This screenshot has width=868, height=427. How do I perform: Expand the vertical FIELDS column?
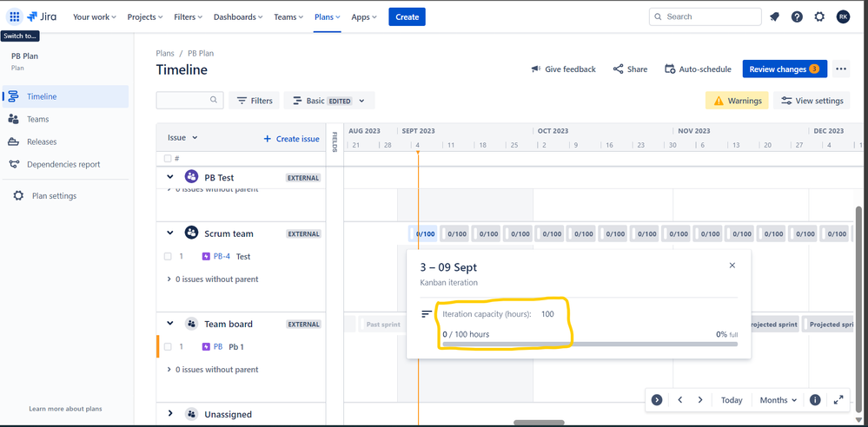(x=335, y=142)
